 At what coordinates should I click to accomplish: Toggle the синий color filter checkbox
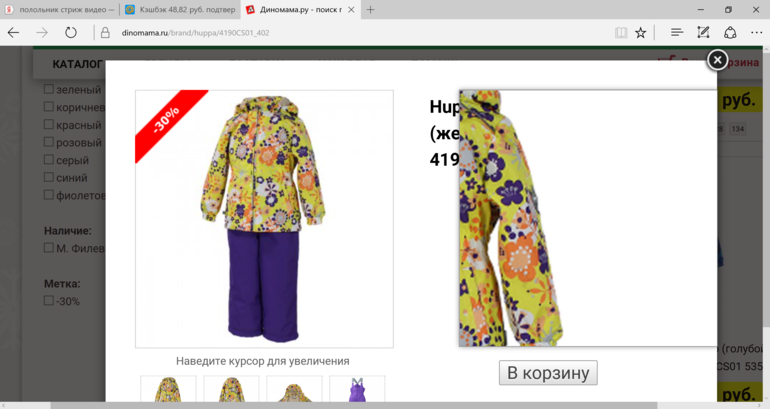[49, 178]
